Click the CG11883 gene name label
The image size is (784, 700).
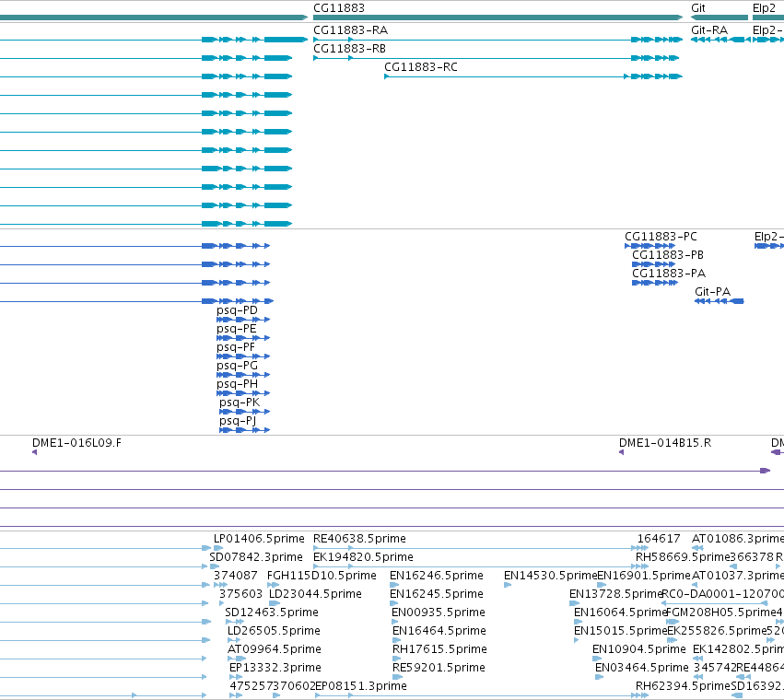[x=338, y=8]
